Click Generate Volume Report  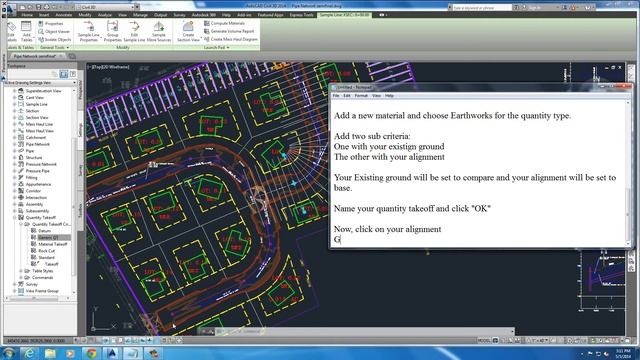click(x=229, y=31)
